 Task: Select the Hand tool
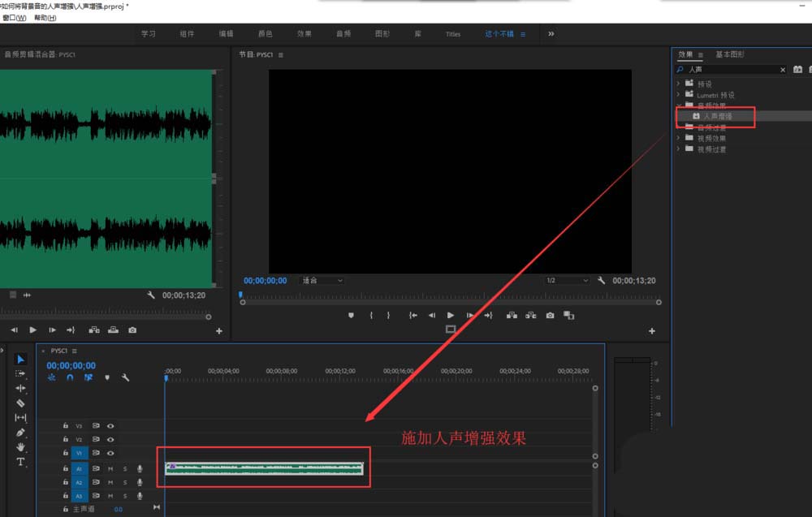[x=20, y=446]
